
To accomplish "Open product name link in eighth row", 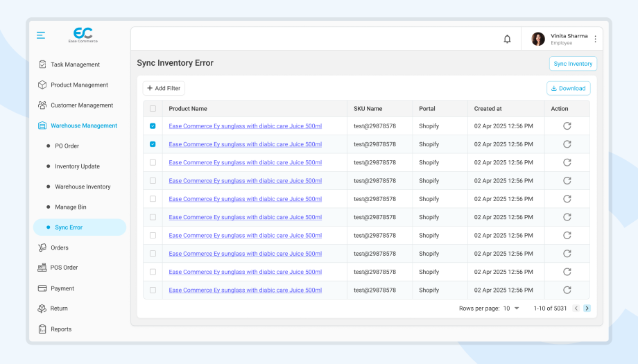I will click(x=245, y=254).
